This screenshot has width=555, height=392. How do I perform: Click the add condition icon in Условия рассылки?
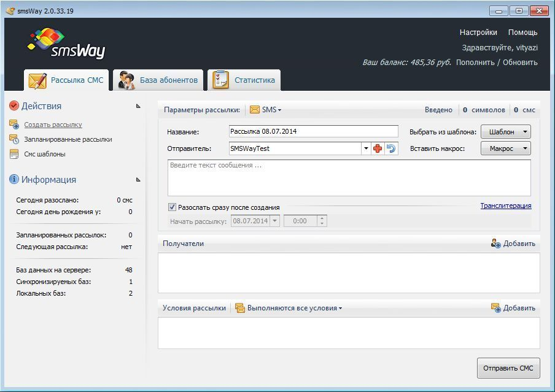pos(496,308)
